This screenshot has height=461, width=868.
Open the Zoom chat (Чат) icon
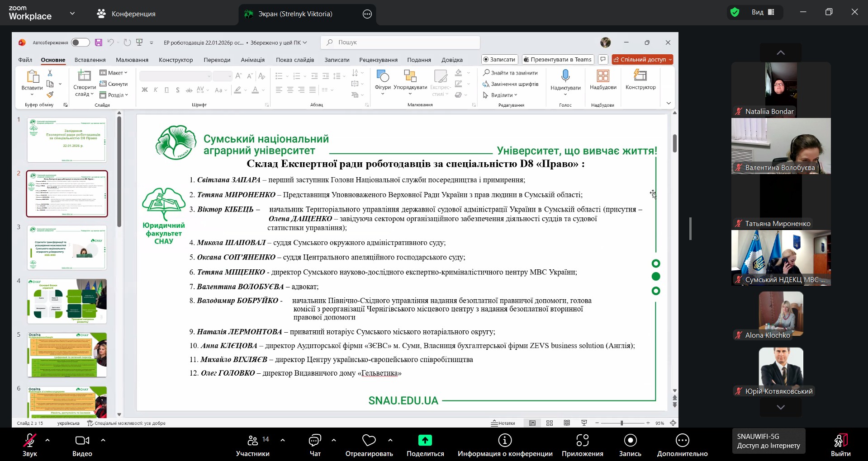(315, 440)
